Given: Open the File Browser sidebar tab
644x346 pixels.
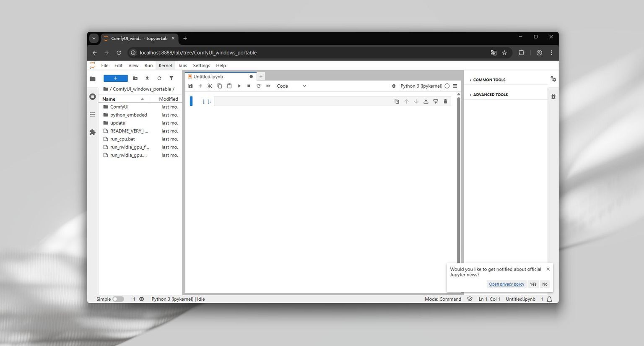Looking at the screenshot, I should (93, 79).
